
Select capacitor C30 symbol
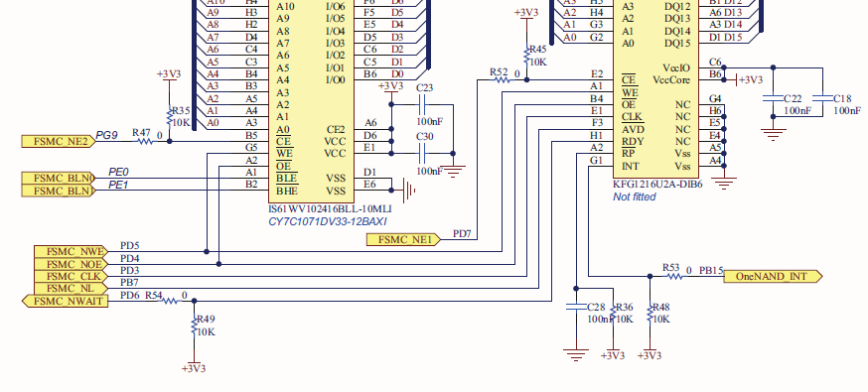pos(422,153)
